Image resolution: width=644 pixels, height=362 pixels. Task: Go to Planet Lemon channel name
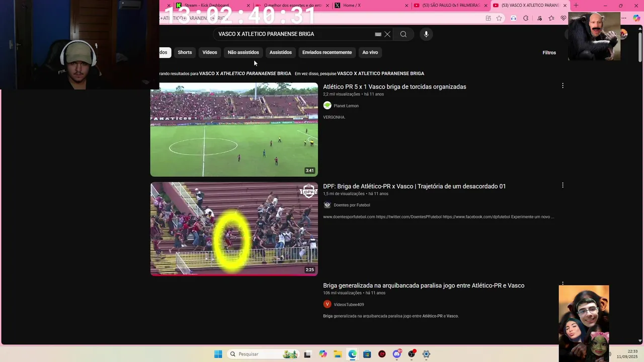pyautogui.click(x=346, y=106)
